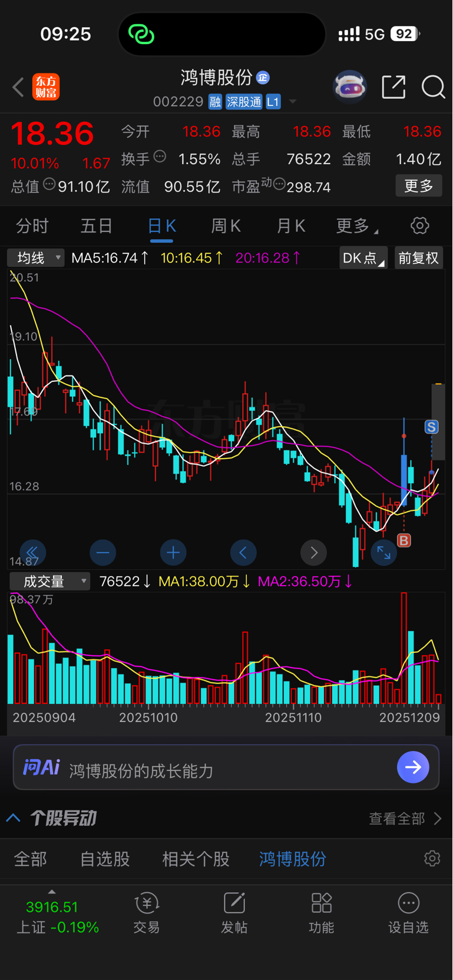Tap the 深股通 badge
Screen dimensions: 453x980
click(x=244, y=102)
